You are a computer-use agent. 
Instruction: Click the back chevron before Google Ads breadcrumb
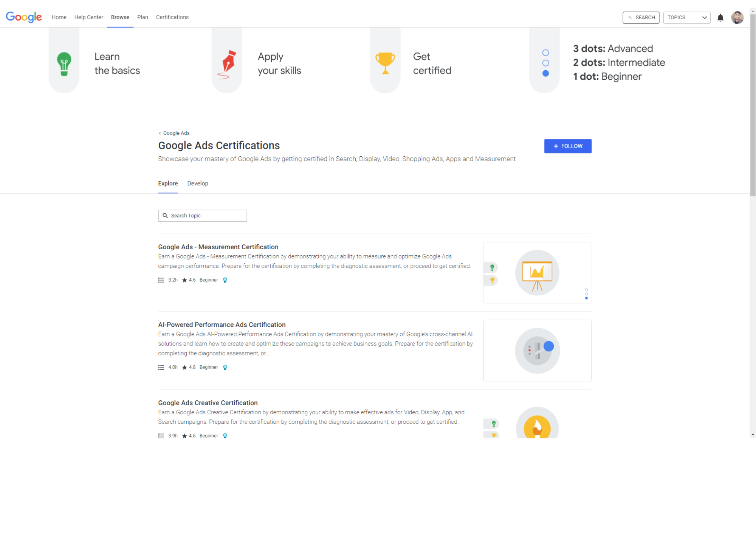[160, 133]
